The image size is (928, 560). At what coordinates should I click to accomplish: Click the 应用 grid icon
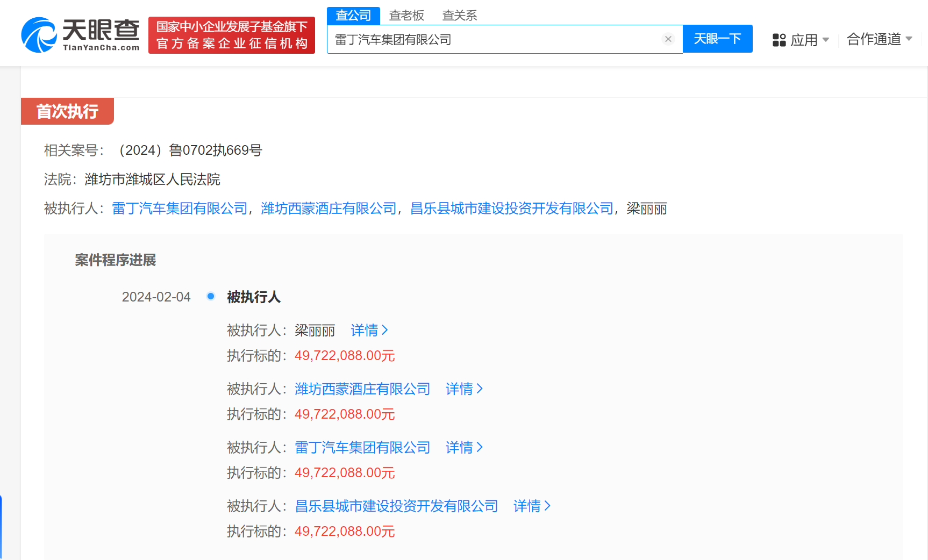779,40
